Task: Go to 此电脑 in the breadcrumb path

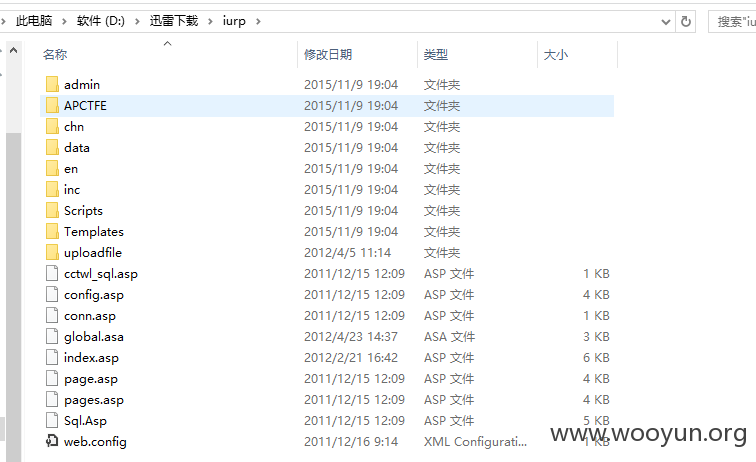Action: point(34,21)
